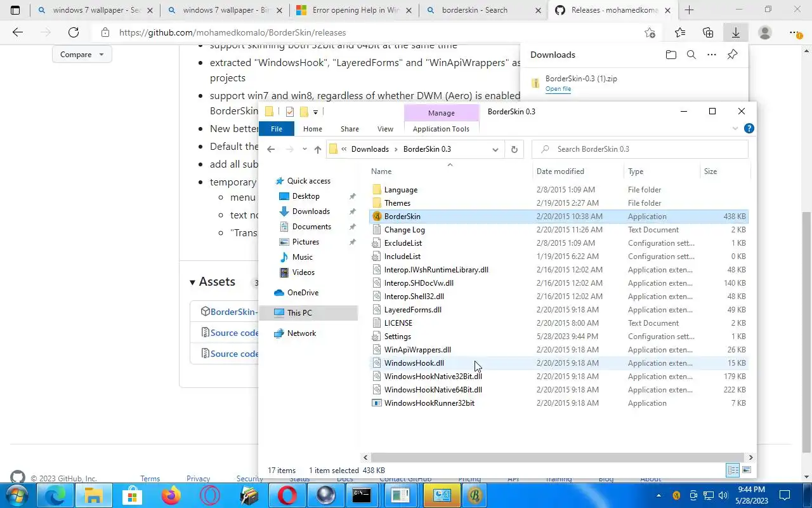Image resolution: width=812 pixels, height=508 pixels.
Task: Switch to the Share ribbon tab
Action: tap(350, 129)
